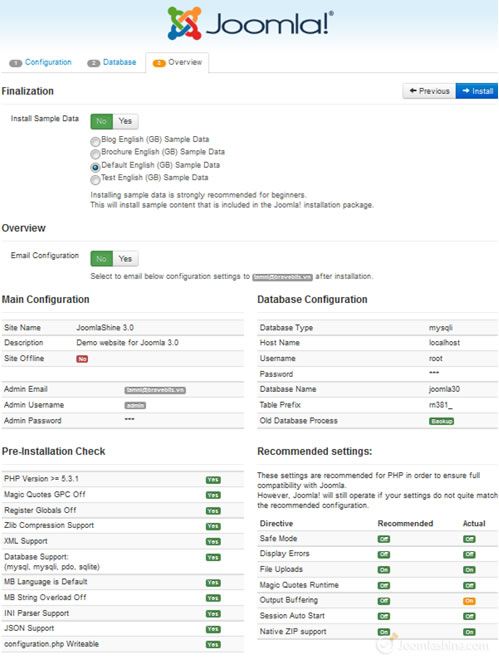Click the Actual On badge for Native ZIP support
The image size is (499, 665).
pos(469,632)
